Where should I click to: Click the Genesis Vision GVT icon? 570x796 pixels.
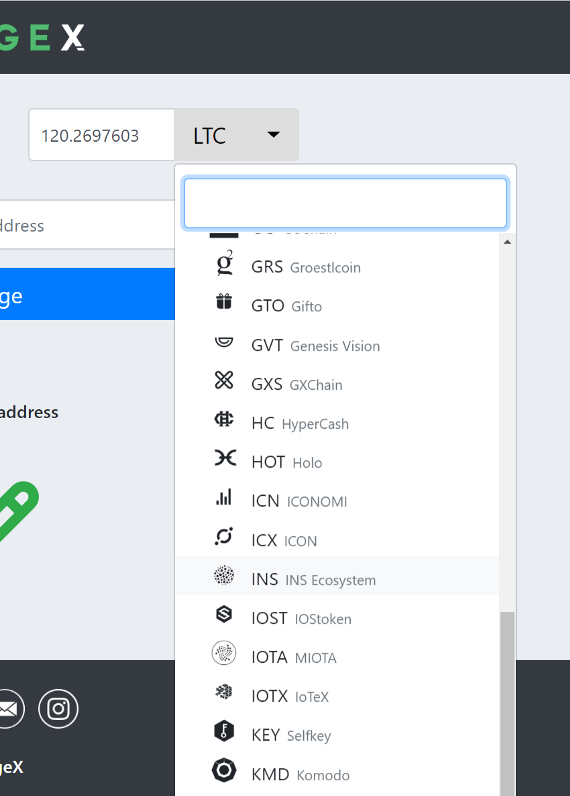(x=224, y=342)
